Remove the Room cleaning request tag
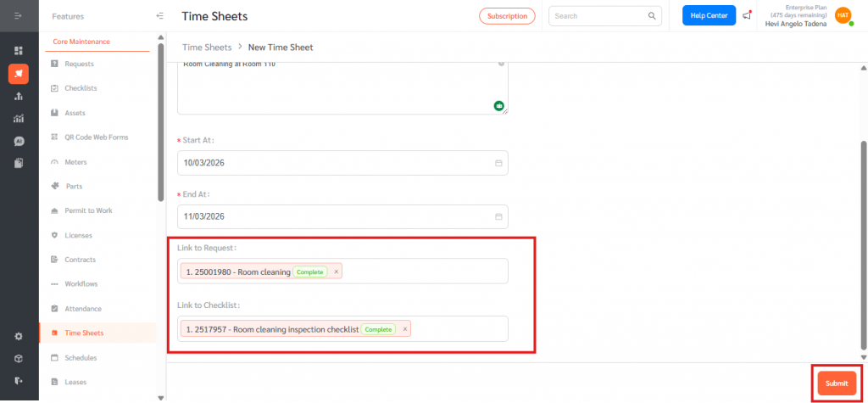 (x=337, y=271)
